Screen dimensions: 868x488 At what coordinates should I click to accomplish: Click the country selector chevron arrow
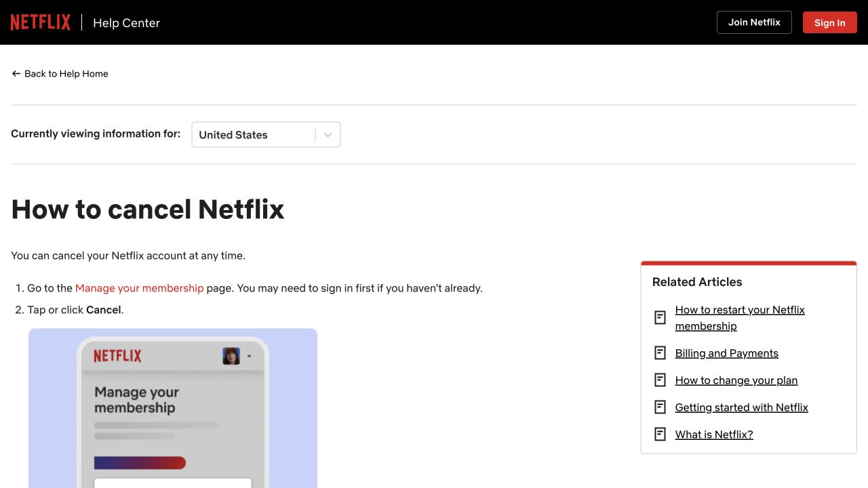[x=328, y=135]
